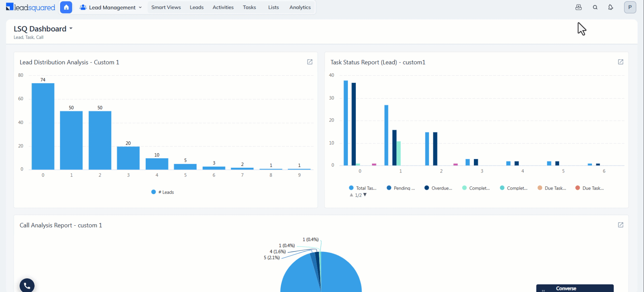This screenshot has height=292, width=644.
Task: Toggle the Pending ... legend series
Action: (x=401, y=188)
